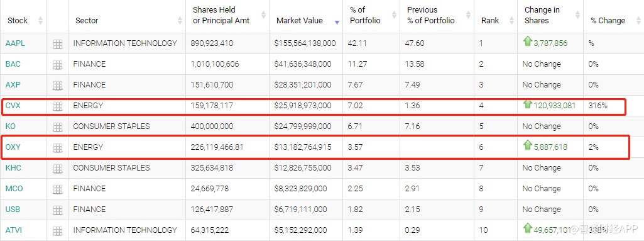Select shares held 226,119,466.81
The width and height of the screenshot is (644, 241).
pos(217,147)
